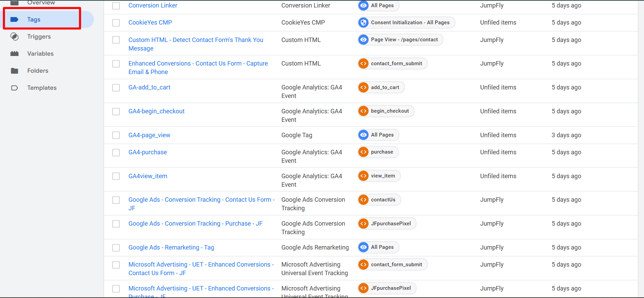Toggle checkbox for GA4-begin_checkout tag
Screen dimensions: 644x298
pyautogui.click(x=116, y=112)
